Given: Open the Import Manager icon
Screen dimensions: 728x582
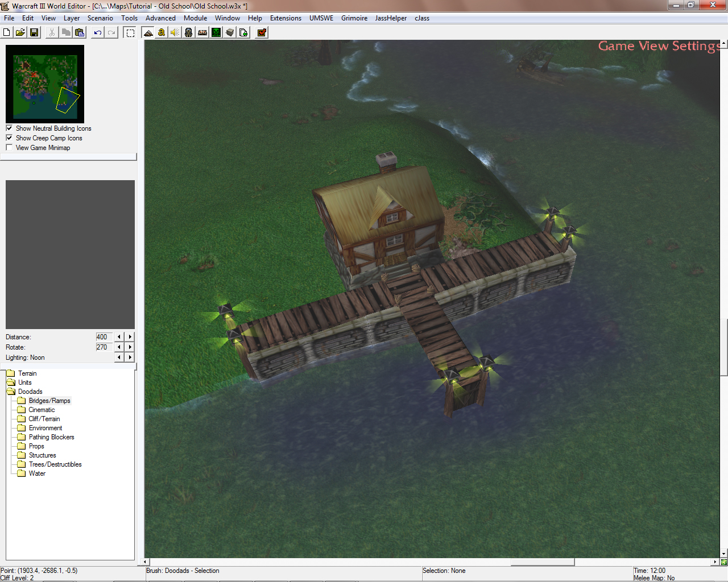Looking at the screenshot, I should pos(243,32).
